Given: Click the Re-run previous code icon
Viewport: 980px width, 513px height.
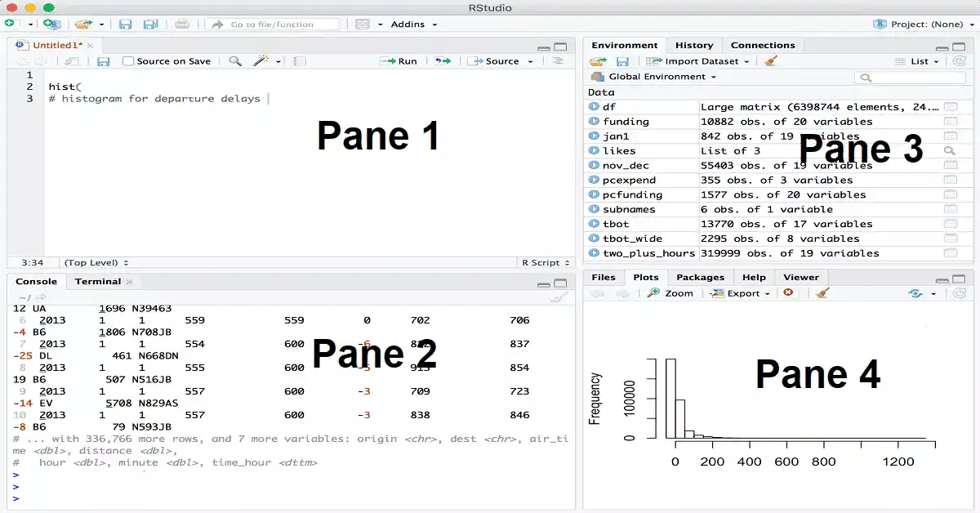Looking at the screenshot, I should [x=443, y=61].
